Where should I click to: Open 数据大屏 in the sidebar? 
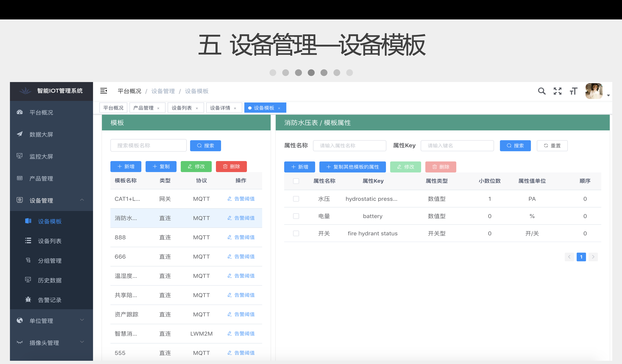51,135
